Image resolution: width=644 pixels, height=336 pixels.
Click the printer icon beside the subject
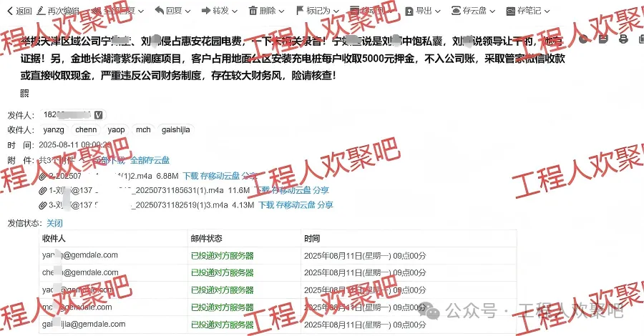click(x=623, y=39)
